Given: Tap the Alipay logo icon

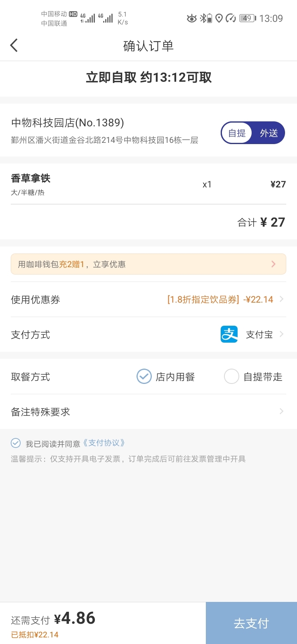Looking at the screenshot, I should click(x=229, y=334).
